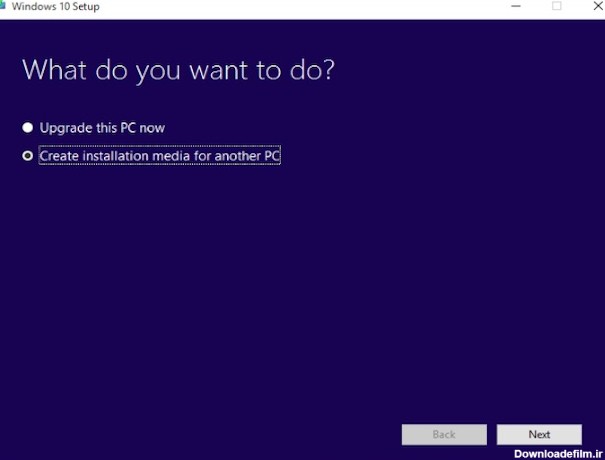Click the 'Windows 10 Setup' title bar text
The width and height of the screenshot is (605, 460).
56,6
